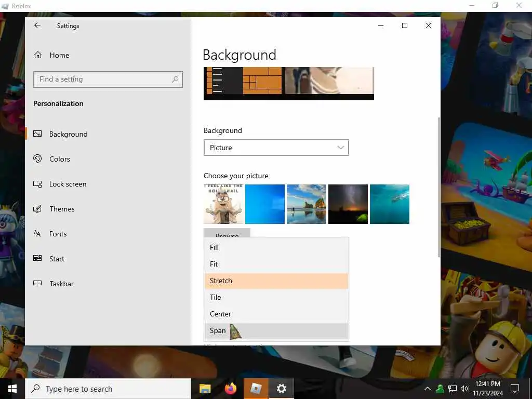Viewport: 532px width, 399px height.
Task: Launch Firefox from the taskbar
Action: (231, 389)
